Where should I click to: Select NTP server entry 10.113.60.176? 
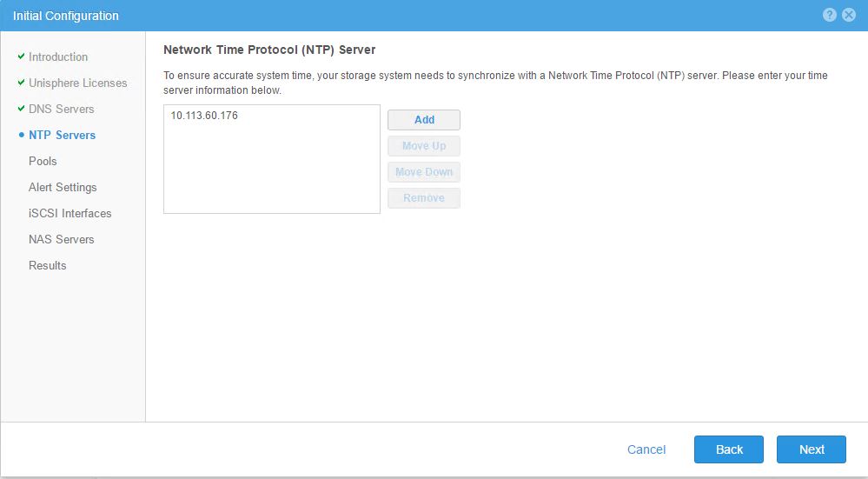[204, 116]
